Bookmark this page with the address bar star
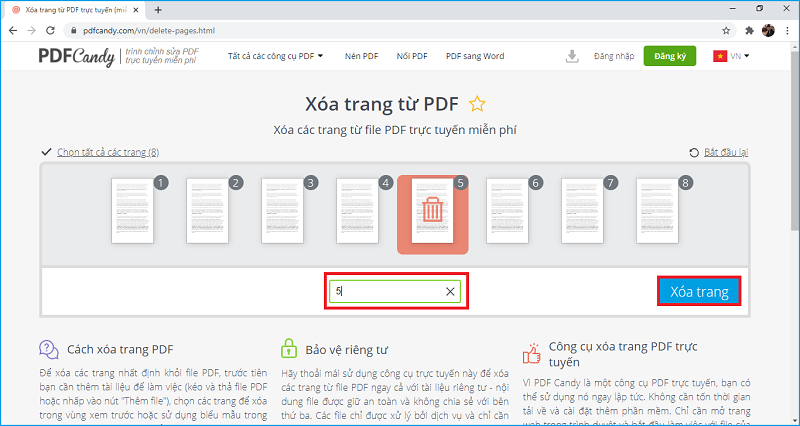This screenshot has width=800, height=426. click(x=726, y=31)
